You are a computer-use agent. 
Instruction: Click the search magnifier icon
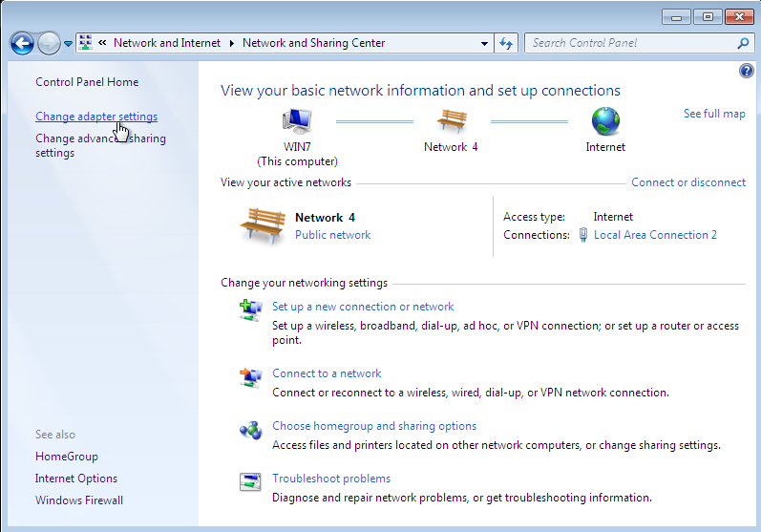(743, 43)
